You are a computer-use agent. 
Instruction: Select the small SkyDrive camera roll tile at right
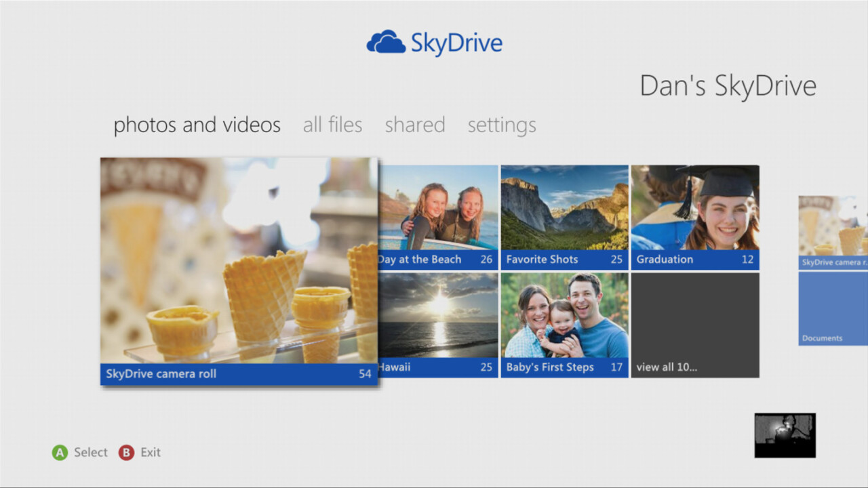click(x=833, y=232)
